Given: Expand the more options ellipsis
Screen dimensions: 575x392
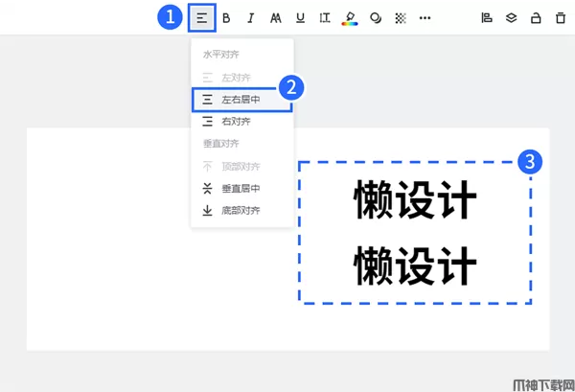Looking at the screenshot, I should (425, 17).
